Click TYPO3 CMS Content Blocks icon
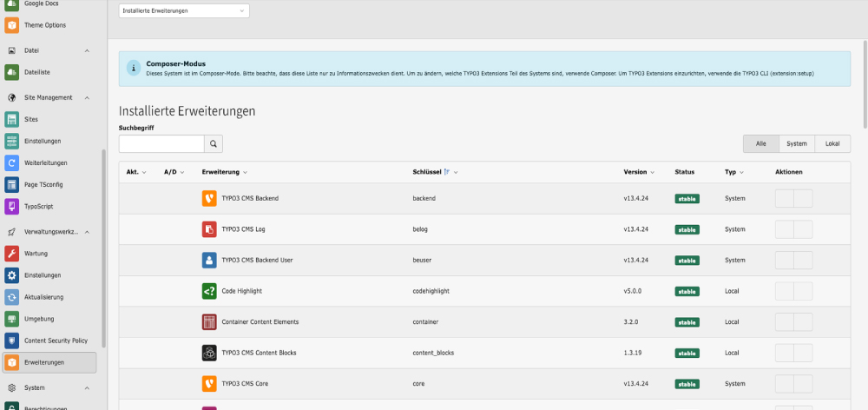868x410 pixels. pos(209,353)
